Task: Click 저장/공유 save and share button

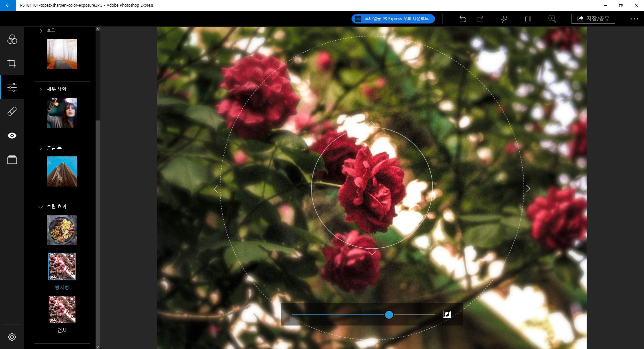Action: [x=593, y=19]
